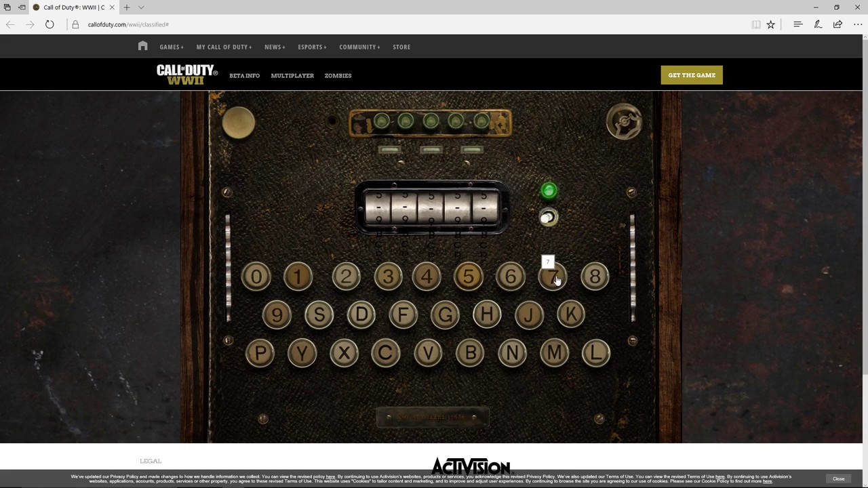This screenshot has width=868, height=488.
Task: Go to BETA INFO page
Action: point(244,75)
